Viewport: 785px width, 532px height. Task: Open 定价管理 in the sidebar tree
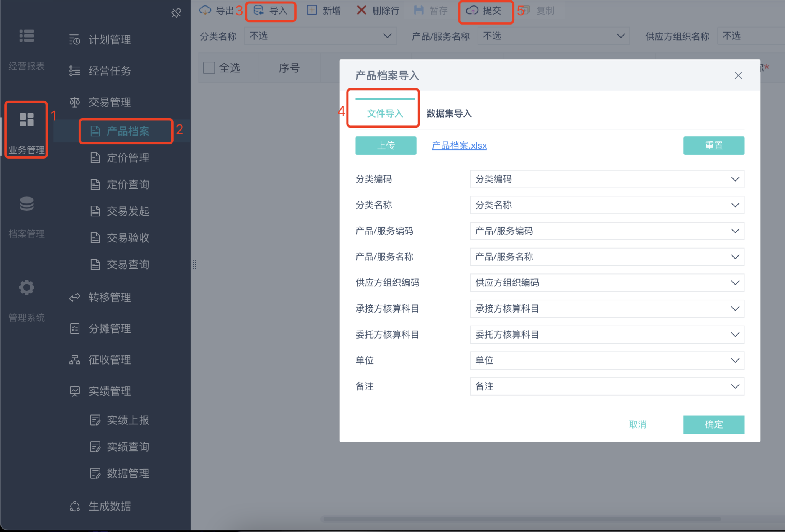coord(128,158)
